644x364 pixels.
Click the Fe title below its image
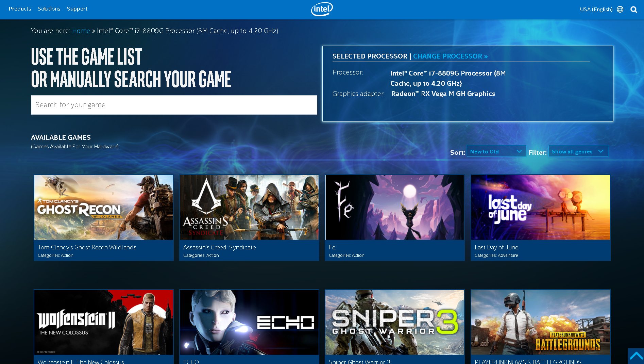[x=332, y=247]
